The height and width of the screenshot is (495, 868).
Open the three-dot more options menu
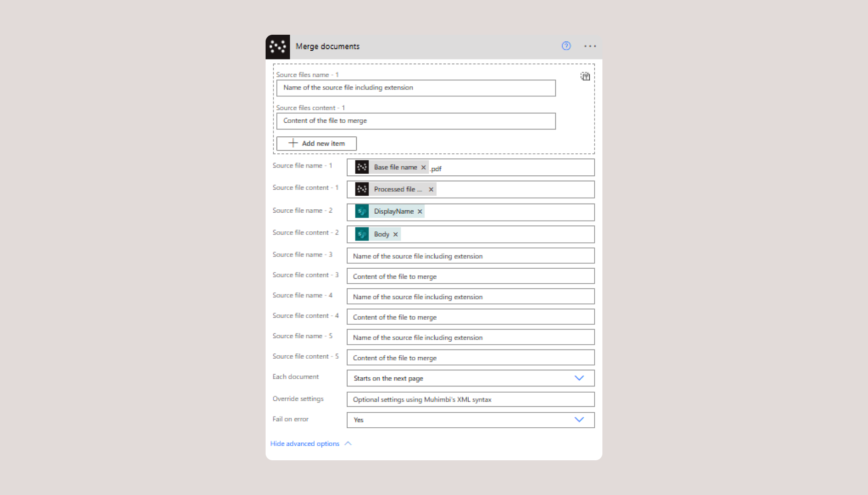590,46
